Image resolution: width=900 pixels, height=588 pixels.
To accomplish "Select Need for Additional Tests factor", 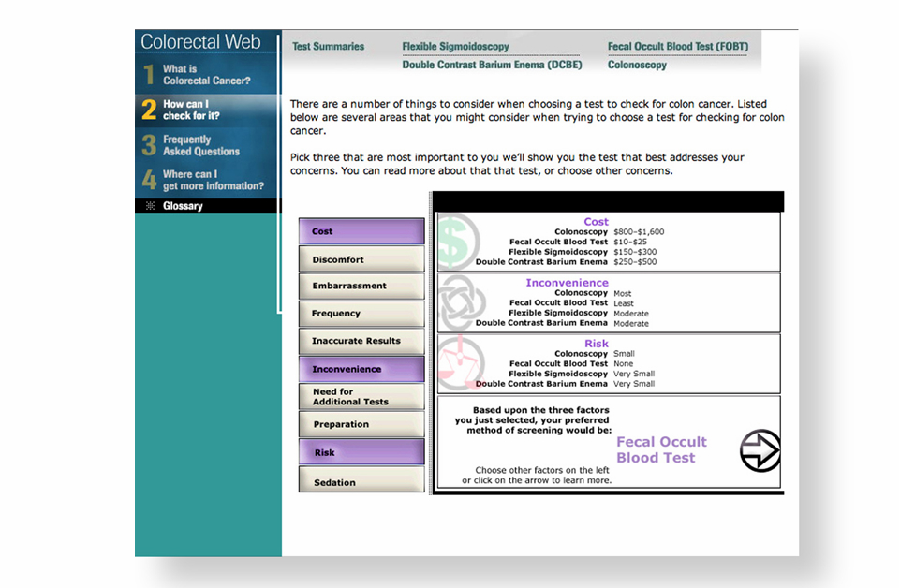I will [361, 397].
